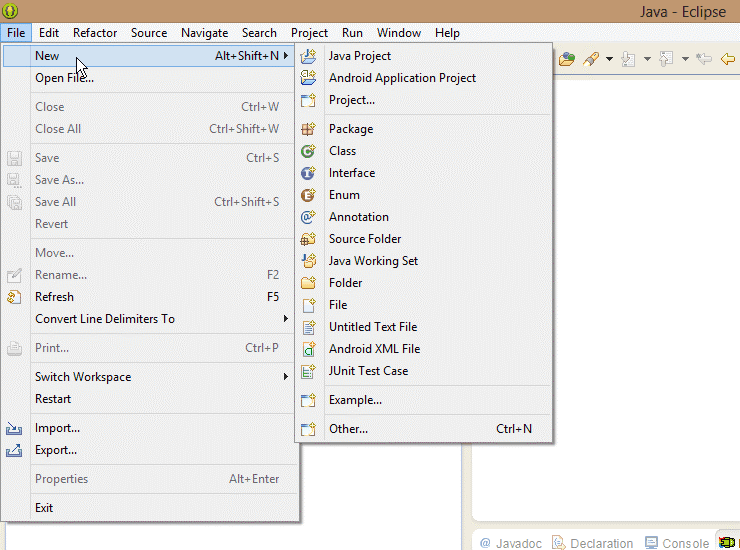Click the yellow Folder icon
The width and height of the screenshot is (740, 550).
(x=308, y=283)
